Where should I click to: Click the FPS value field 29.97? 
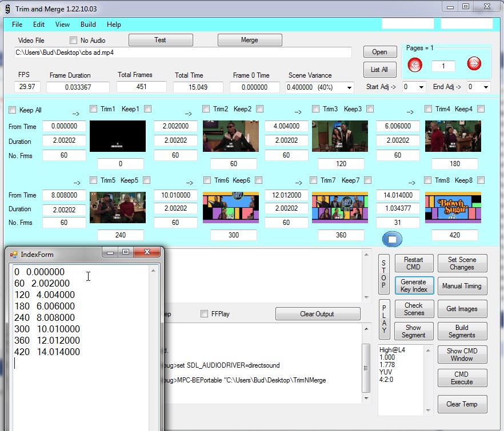(27, 87)
